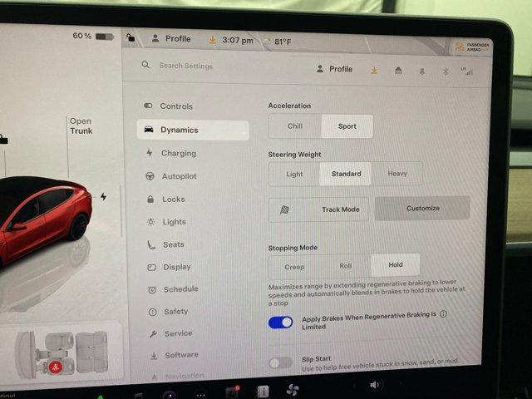Tap the LTE signal strength icon
This screenshot has height=399, width=532.
466,71
